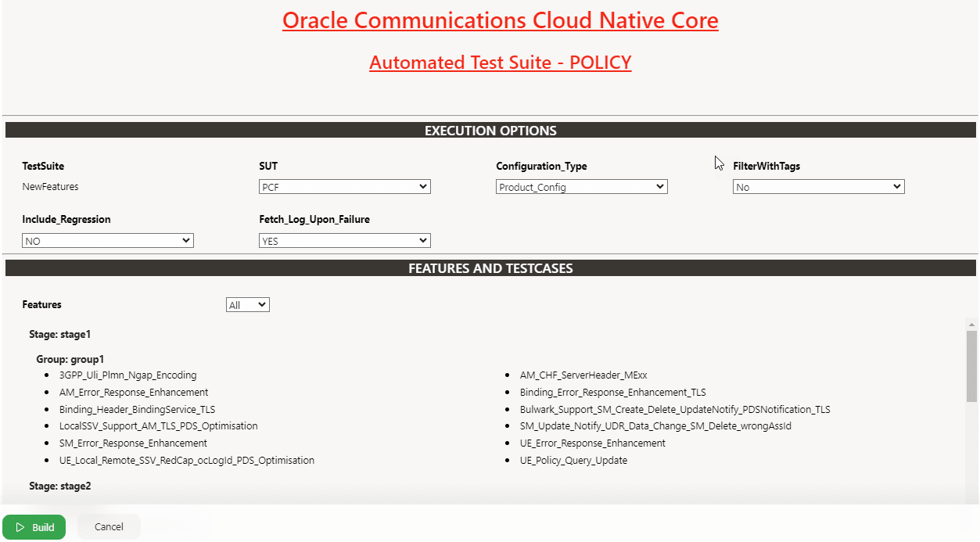
Task: Click the green Build button
Action: point(34,527)
